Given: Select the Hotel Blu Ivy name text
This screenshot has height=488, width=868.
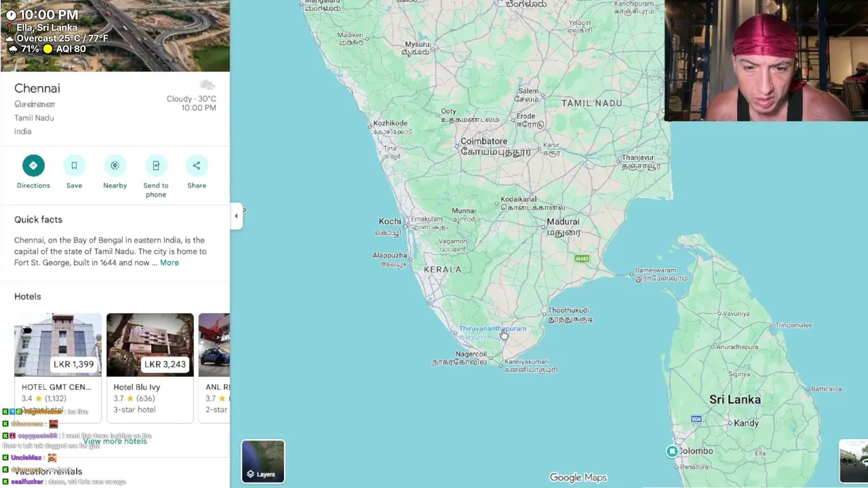Looking at the screenshot, I should click(x=136, y=387).
